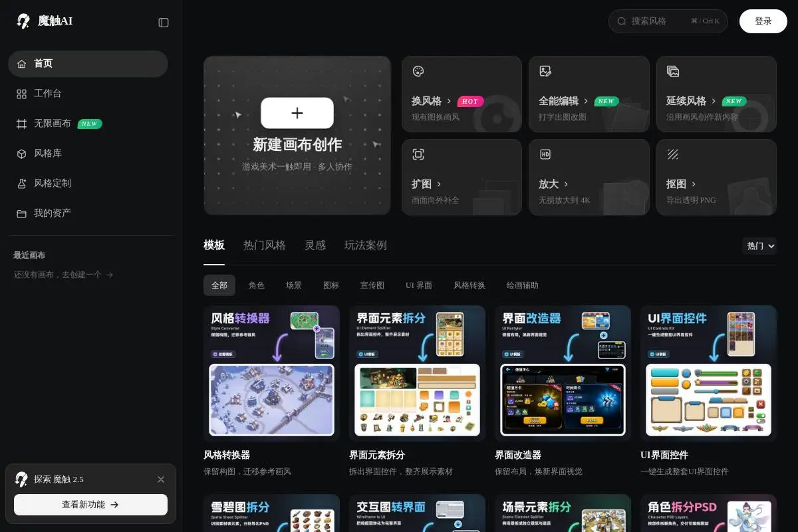798x532 pixels.
Task: Select the 角色 filter chip
Action: tap(257, 285)
